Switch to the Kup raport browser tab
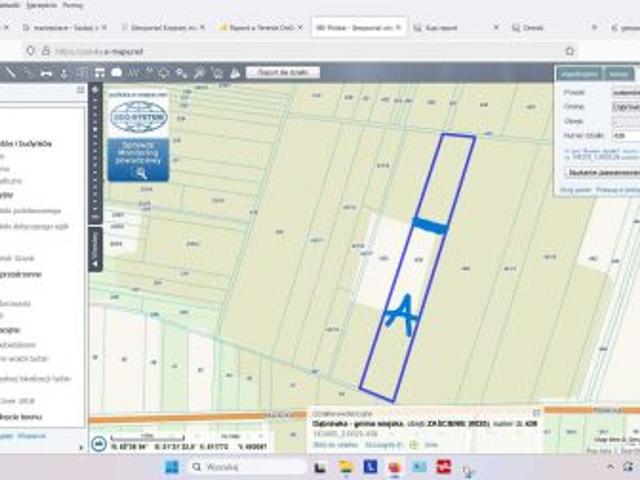This screenshot has width=640, height=480. tap(456, 28)
